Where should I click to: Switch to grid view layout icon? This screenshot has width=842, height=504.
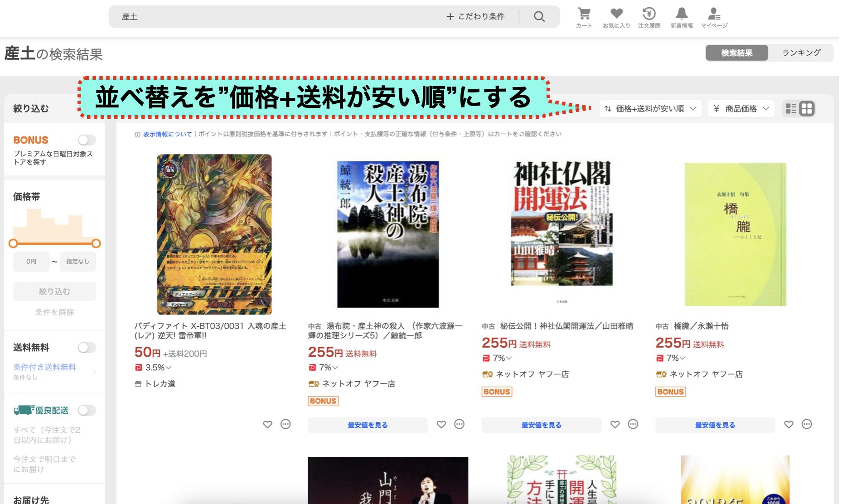tap(807, 109)
